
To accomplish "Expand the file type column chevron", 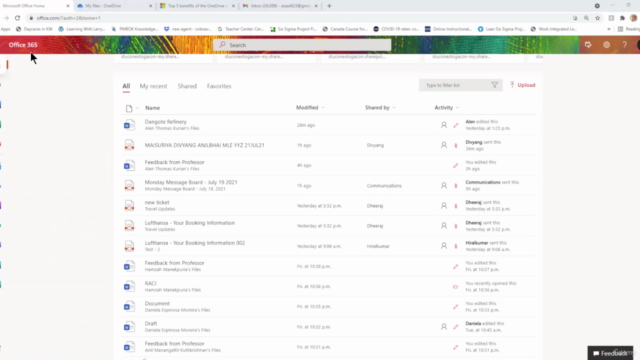I will pyautogui.click(x=138, y=108).
